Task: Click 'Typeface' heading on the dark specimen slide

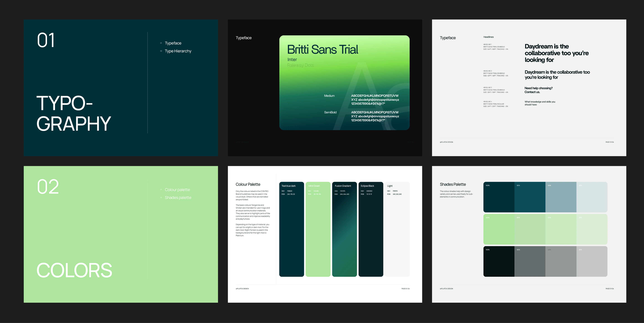Action: coord(243,38)
